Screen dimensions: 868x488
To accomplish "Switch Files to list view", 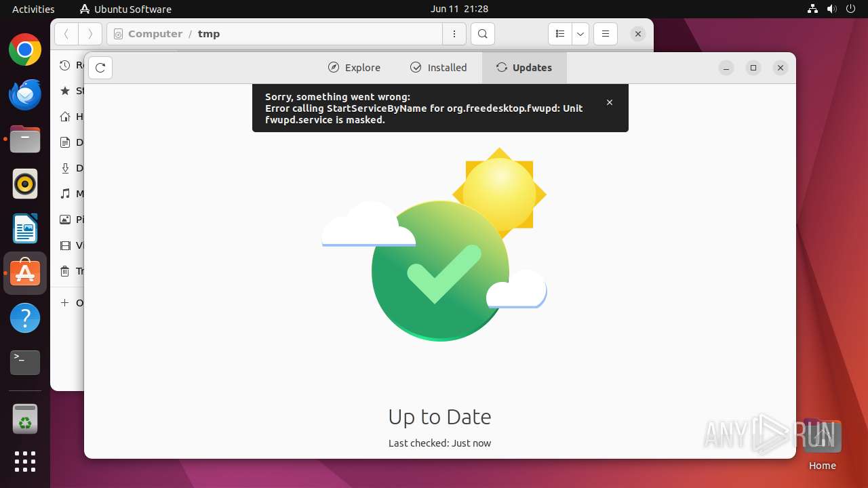I will point(560,34).
